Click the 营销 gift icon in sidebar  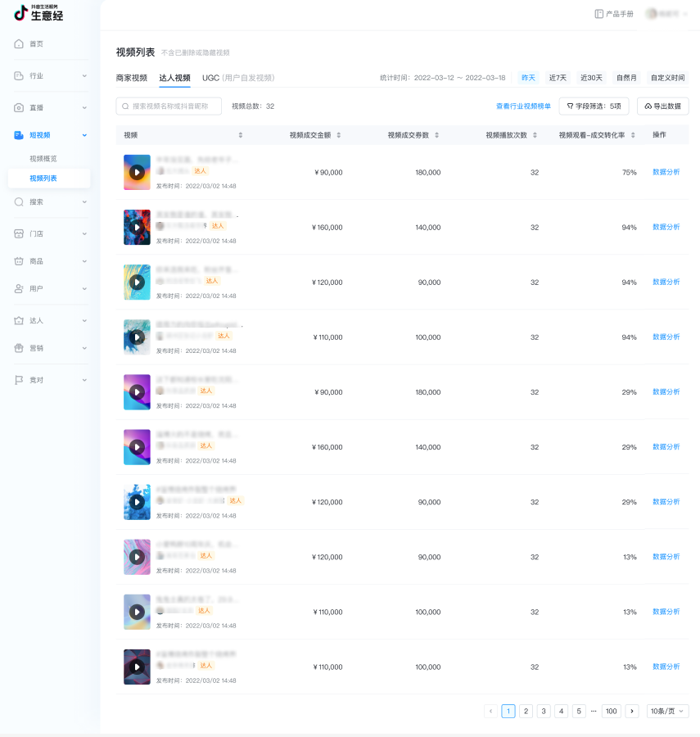(x=19, y=348)
